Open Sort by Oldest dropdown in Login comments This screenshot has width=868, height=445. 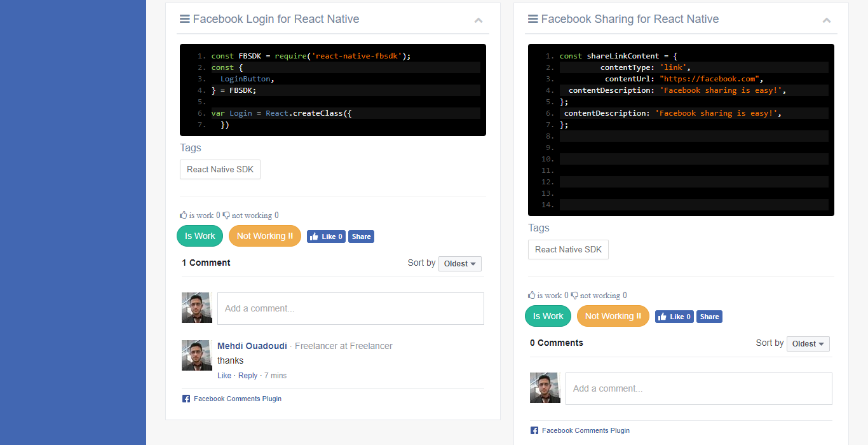460,264
